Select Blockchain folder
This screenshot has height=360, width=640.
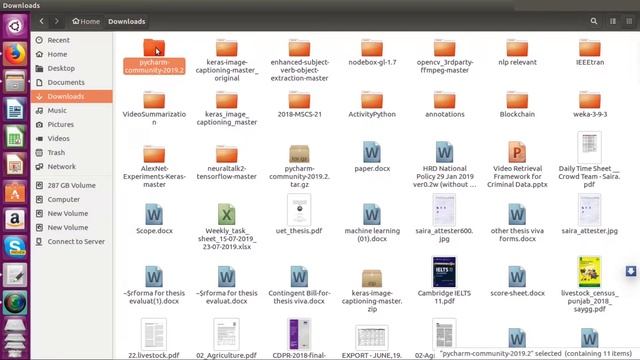[517, 104]
